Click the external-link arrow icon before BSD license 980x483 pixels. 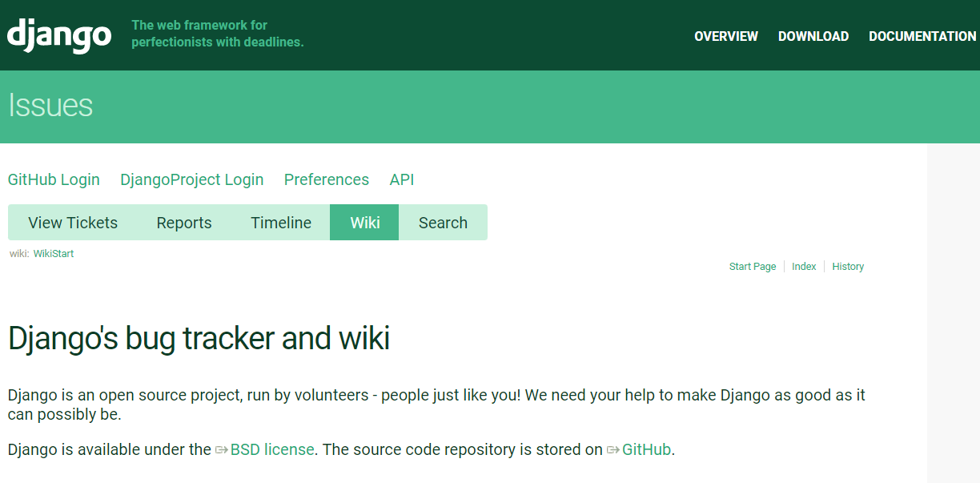pos(222,450)
